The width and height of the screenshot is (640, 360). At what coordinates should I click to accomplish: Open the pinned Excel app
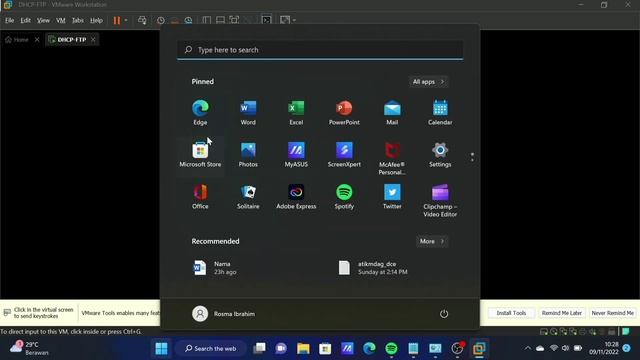coord(296,113)
